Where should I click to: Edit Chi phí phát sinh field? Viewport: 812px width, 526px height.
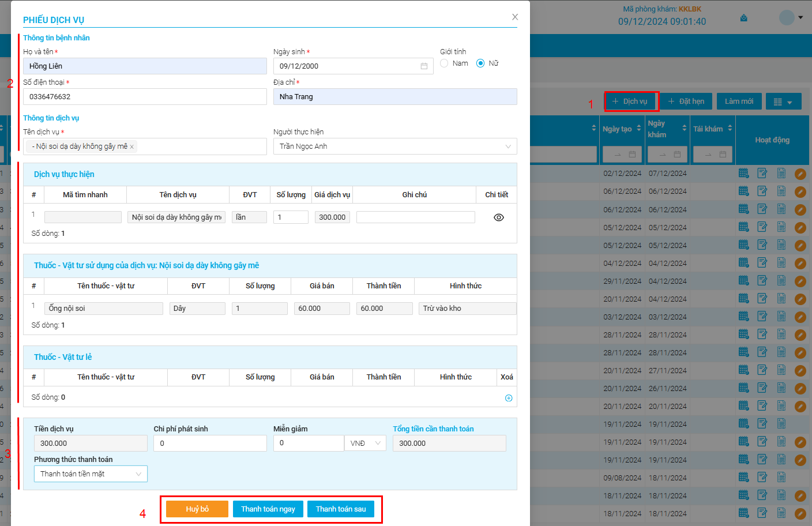210,443
